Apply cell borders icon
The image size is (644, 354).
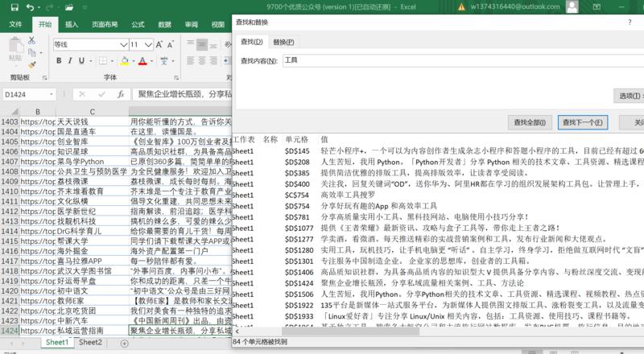[103, 61]
